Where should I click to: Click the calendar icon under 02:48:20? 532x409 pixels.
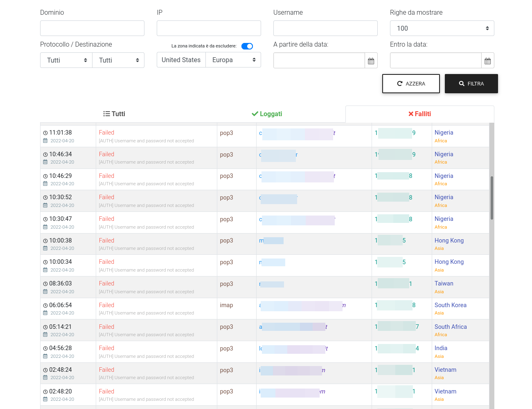click(x=45, y=399)
